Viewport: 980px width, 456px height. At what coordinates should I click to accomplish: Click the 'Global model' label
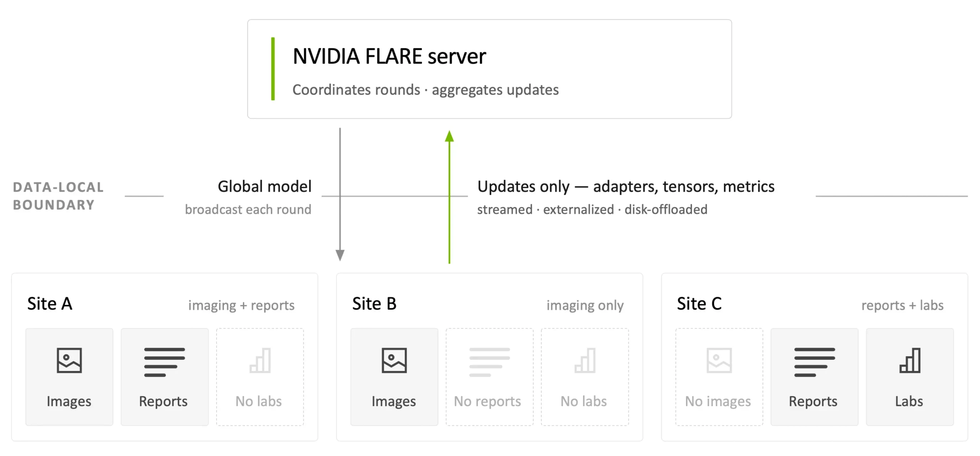click(265, 187)
